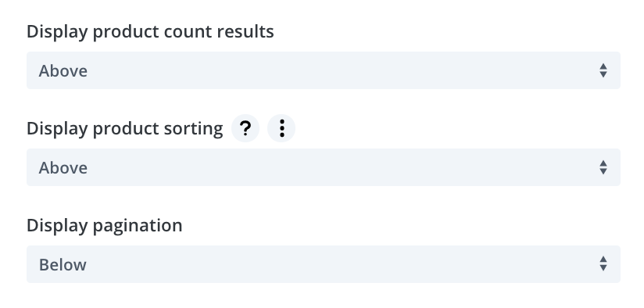Screen dimensions: 644x308
Task: Click the help question mark icon
Action: coord(245,128)
